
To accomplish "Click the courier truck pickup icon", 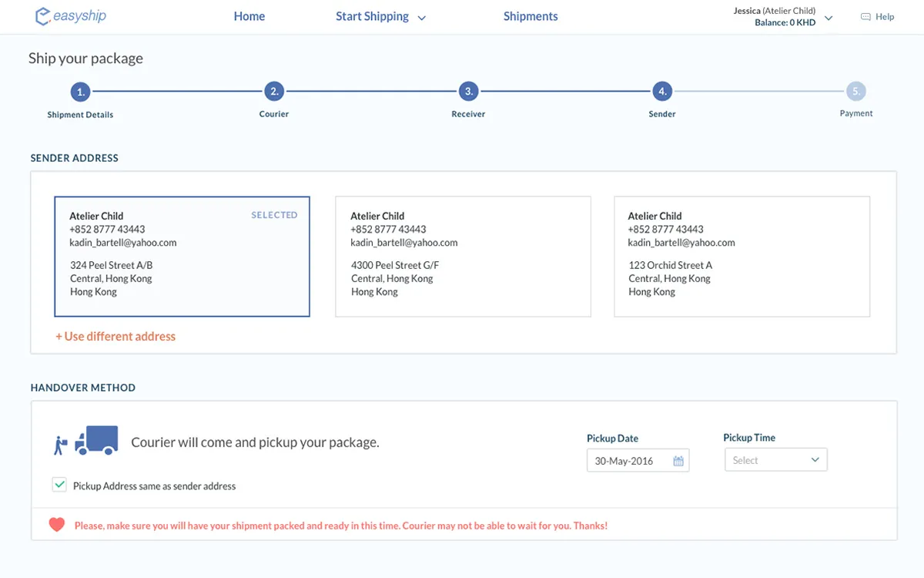I will click(x=86, y=441).
